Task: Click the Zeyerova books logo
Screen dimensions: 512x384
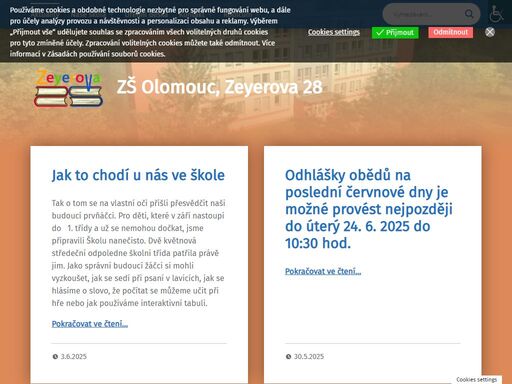Action: point(68,88)
